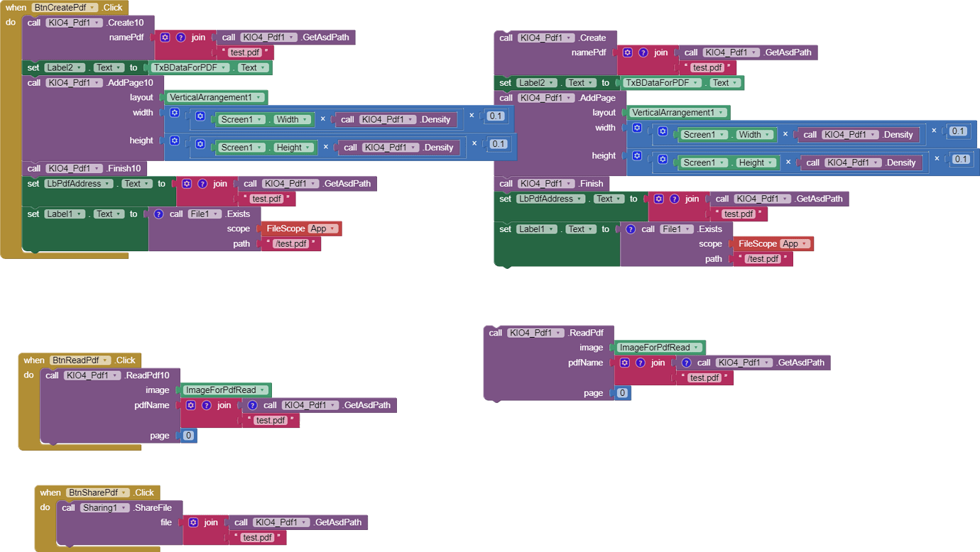This screenshot has width=980, height=552.
Task: Select the call KIO4_Pdf1.Finish10 block
Action: click(85, 168)
